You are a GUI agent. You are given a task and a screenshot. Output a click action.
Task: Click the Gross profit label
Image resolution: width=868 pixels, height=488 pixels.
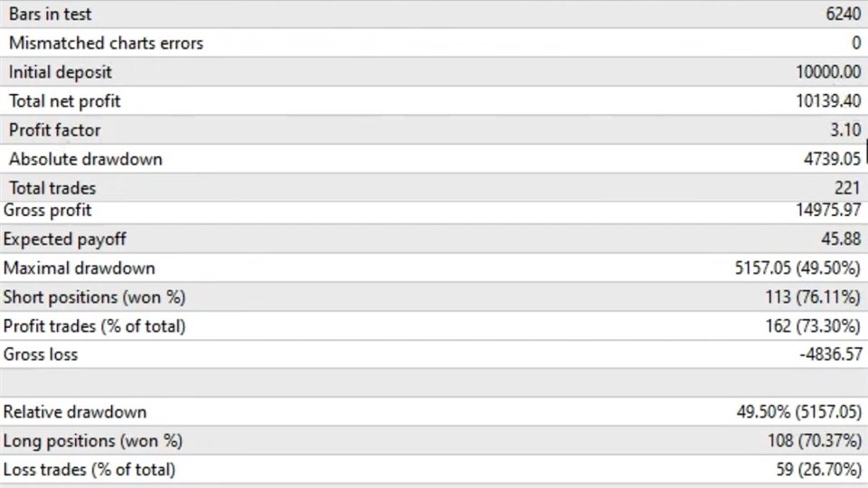click(48, 211)
